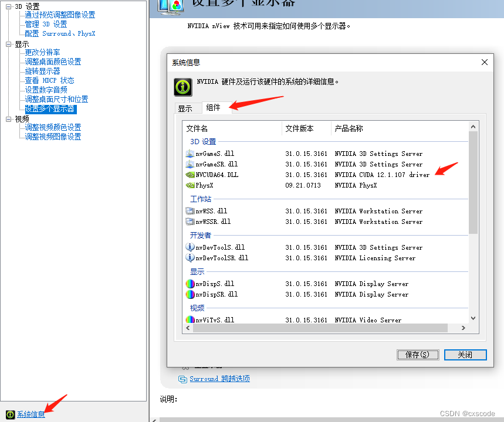Open 配置 Surround、PhysX

coord(60,33)
